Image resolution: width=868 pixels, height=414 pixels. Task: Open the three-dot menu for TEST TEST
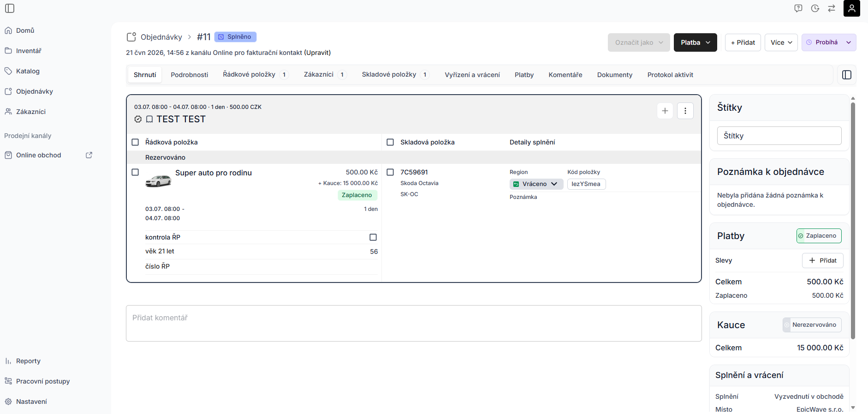tap(685, 111)
